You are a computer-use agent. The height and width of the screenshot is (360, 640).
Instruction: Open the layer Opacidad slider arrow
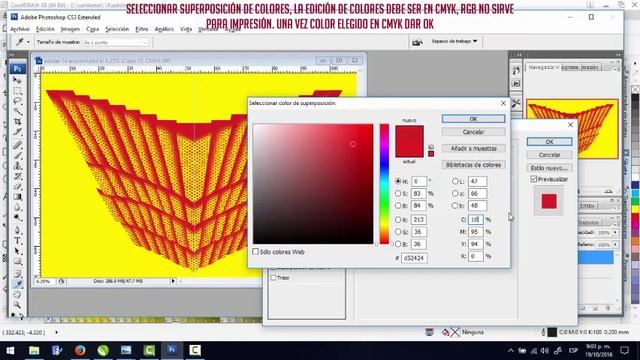tap(616, 232)
